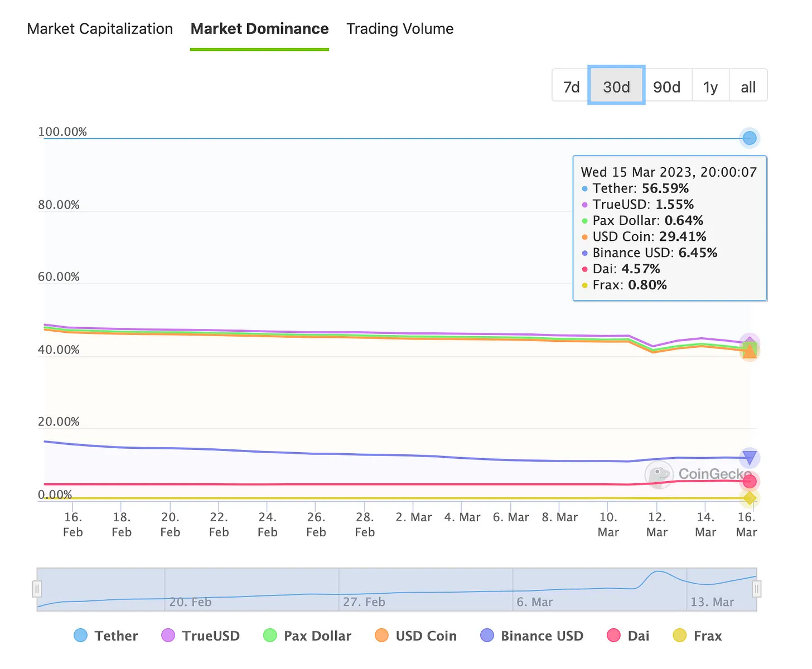This screenshot has width=812, height=669.
Task: Click the Tether blue circle data marker
Action: 750,138
